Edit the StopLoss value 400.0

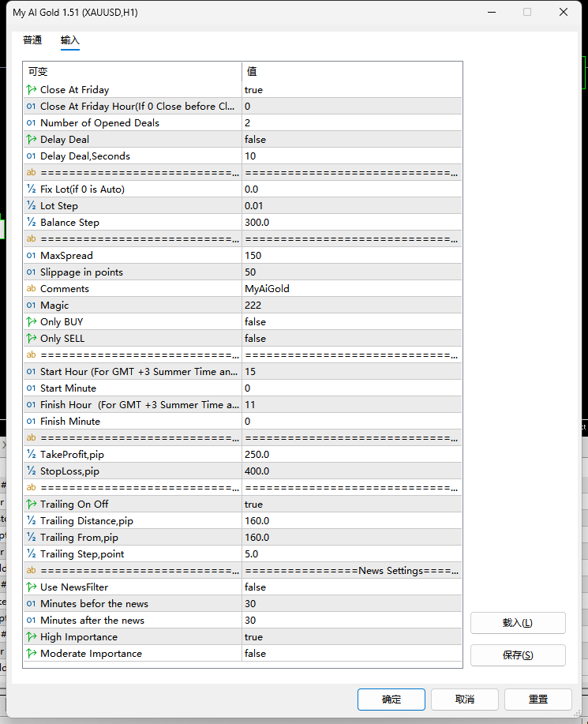(352, 471)
